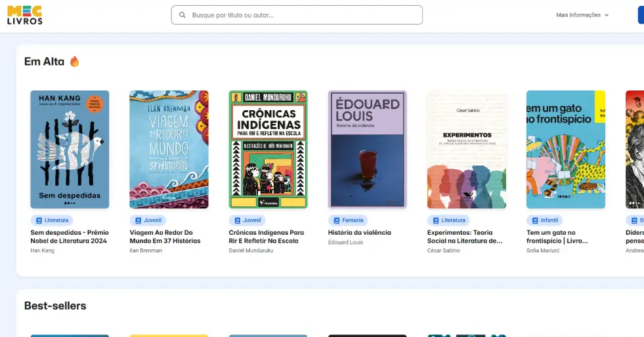This screenshot has width=644, height=337.
Task: Click the Fantasia category tag
Action: (x=348, y=220)
